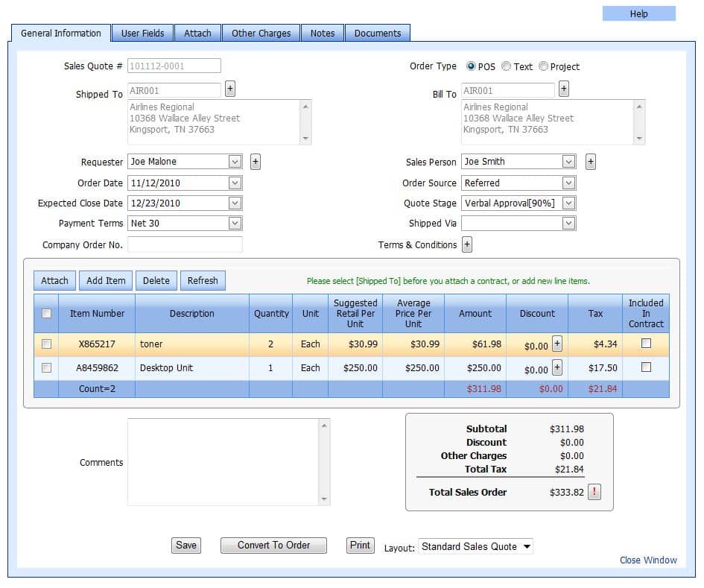Open the Expected Close Date dropdown
This screenshot has width=704, height=588.
[x=235, y=203]
